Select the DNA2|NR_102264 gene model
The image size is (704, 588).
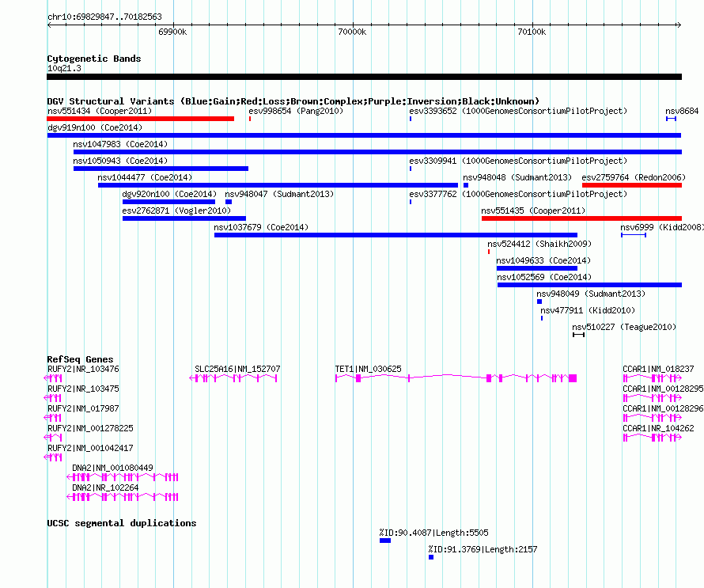(x=123, y=497)
